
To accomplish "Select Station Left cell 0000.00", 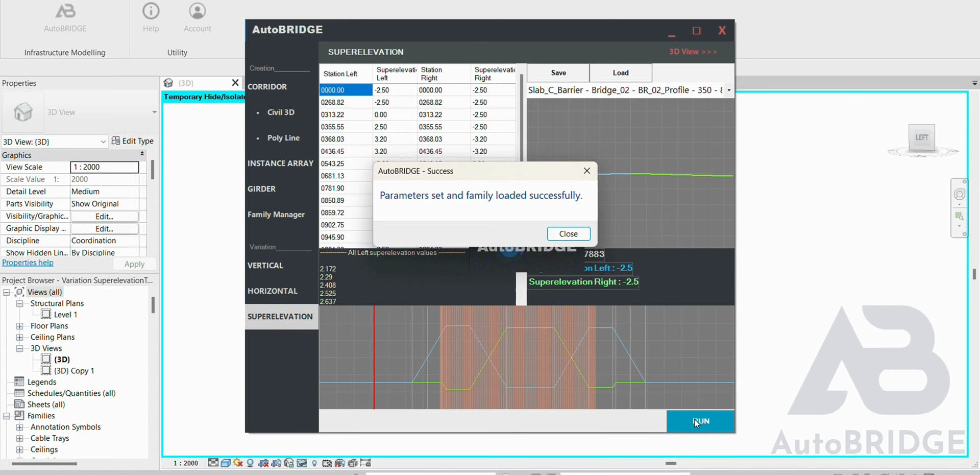I will pyautogui.click(x=346, y=90).
